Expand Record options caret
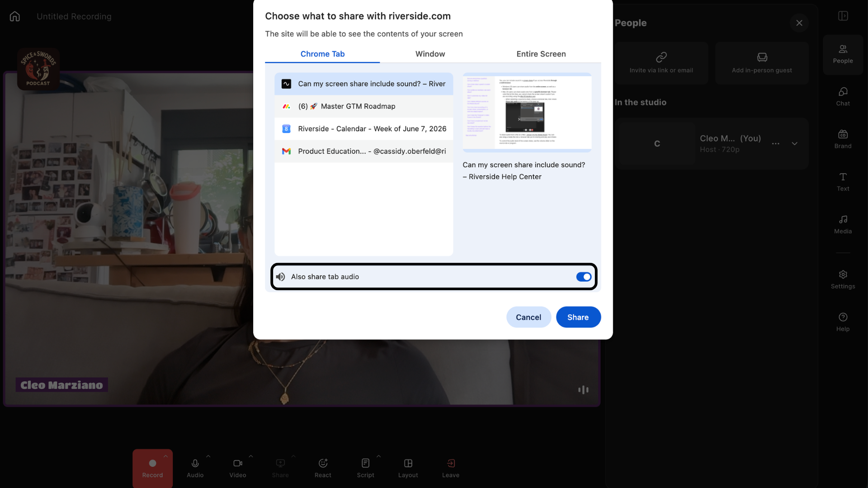868x488 pixels. click(x=165, y=456)
